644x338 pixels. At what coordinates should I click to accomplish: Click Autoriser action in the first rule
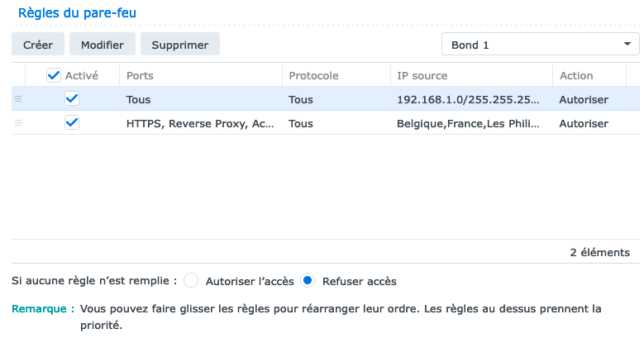click(x=584, y=99)
